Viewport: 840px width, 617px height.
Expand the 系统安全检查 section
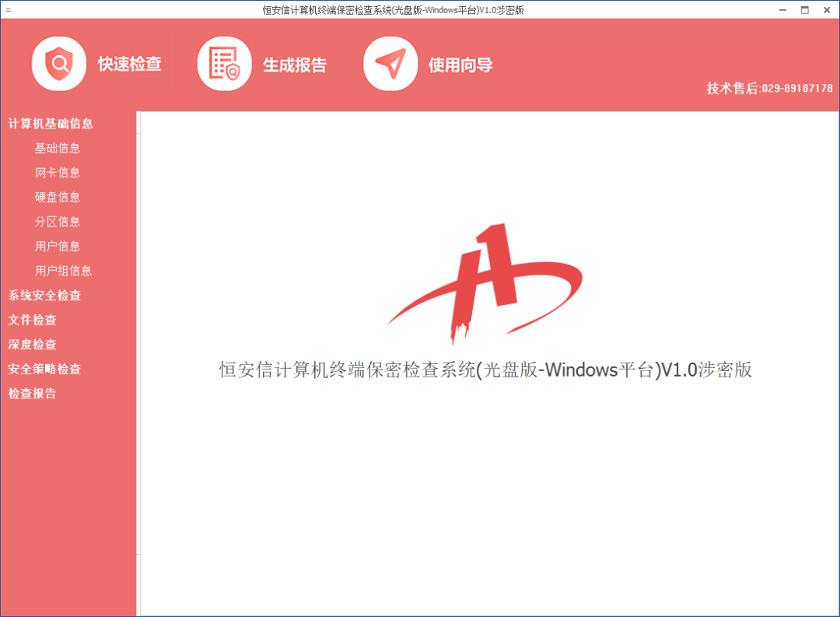tap(44, 296)
